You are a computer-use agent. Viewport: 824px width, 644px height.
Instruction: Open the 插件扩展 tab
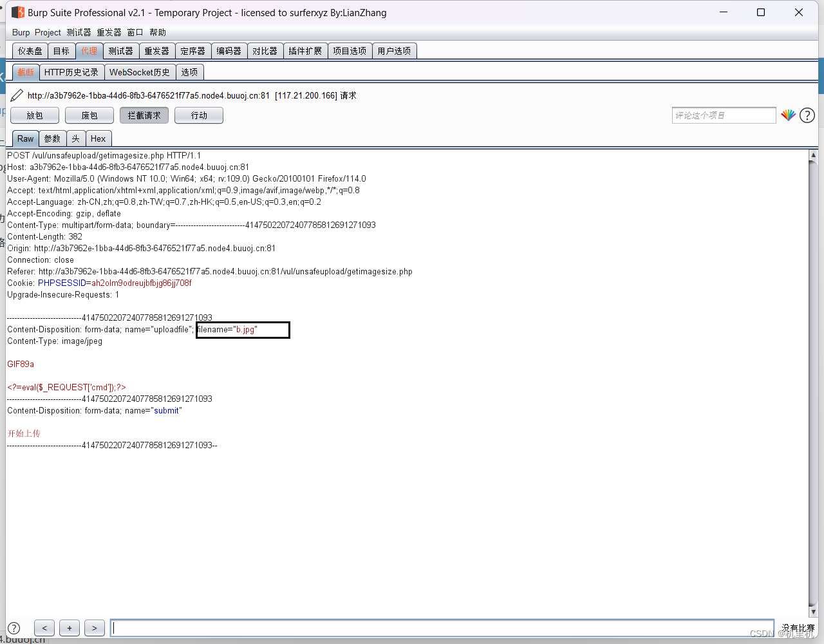(x=305, y=51)
